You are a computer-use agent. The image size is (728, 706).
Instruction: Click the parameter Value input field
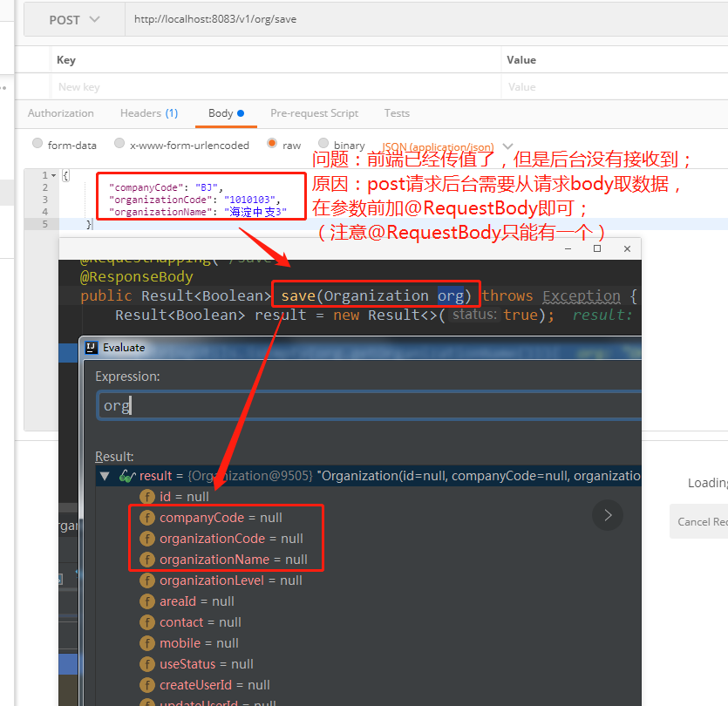click(615, 87)
